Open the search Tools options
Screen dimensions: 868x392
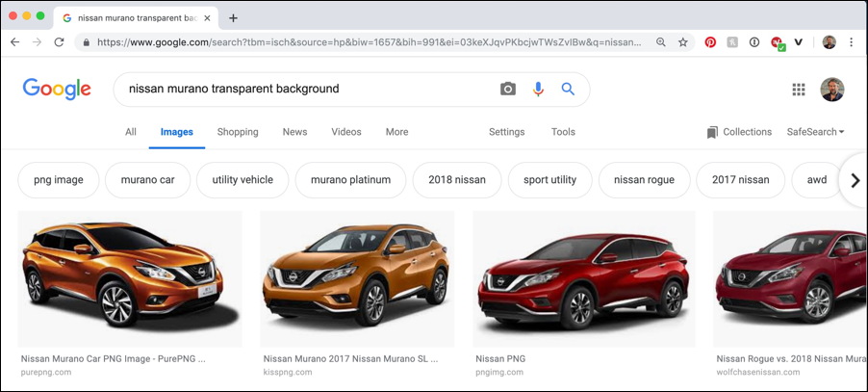(x=563, y=132)
